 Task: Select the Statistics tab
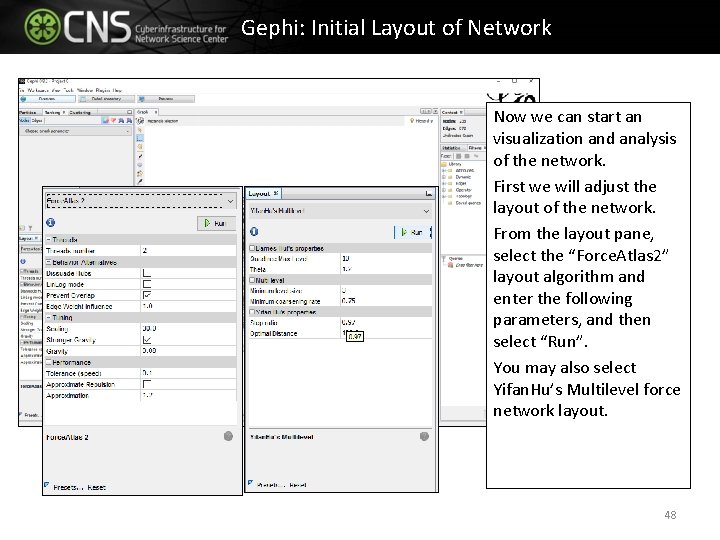(x=452, y=148)
